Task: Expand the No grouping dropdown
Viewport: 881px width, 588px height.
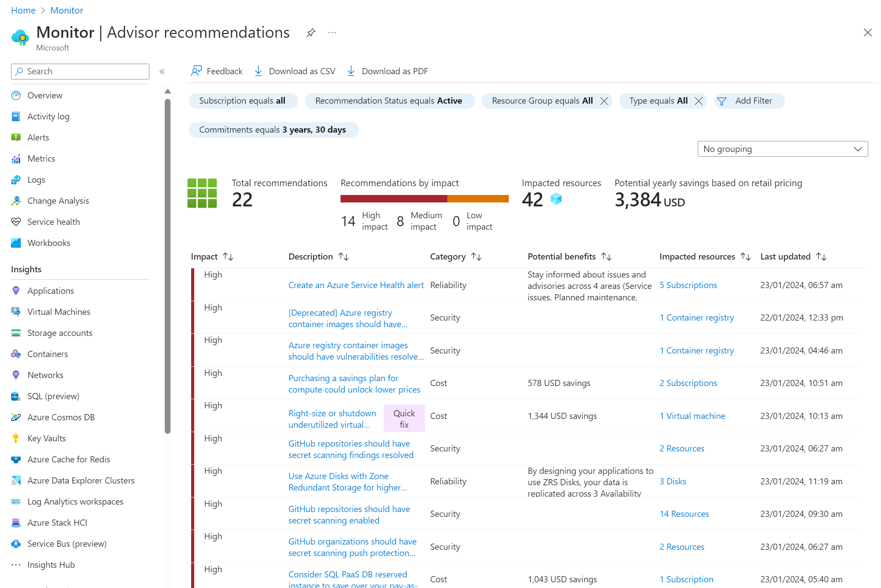Action: 783,149
